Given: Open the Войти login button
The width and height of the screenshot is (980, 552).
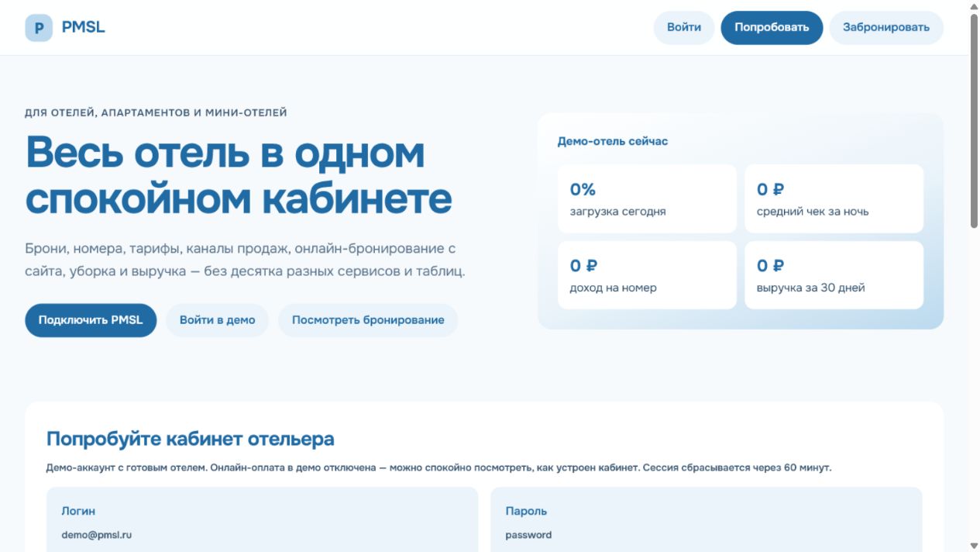Looking at the screenshot, I should pyautogui.click(x=684, y=28).
